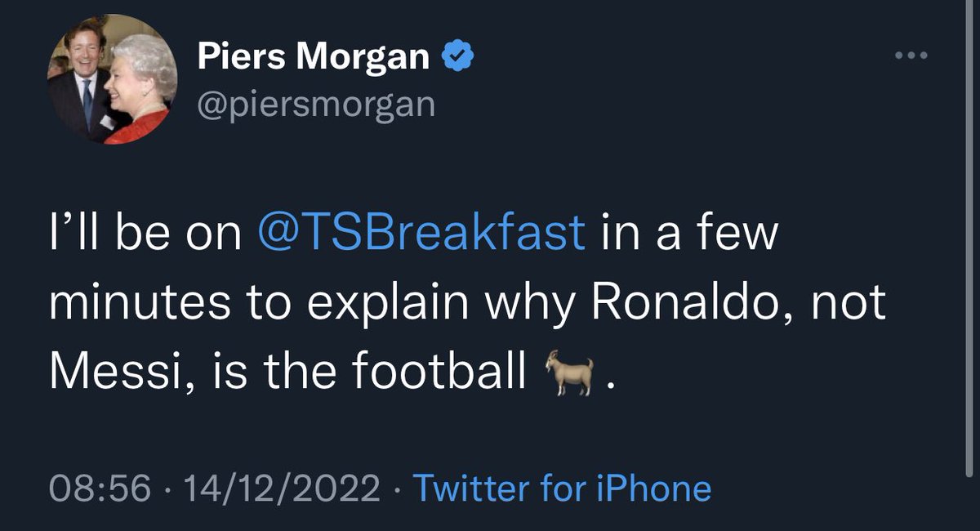
Task: Click the scrollbar on the right edge
Action: 969,245
